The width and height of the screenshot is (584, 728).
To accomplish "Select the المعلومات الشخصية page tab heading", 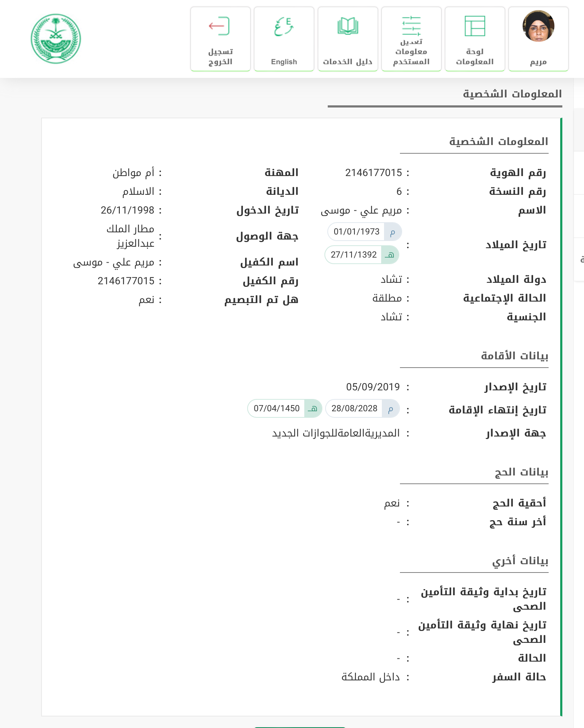I will click(x=512, y=94).
